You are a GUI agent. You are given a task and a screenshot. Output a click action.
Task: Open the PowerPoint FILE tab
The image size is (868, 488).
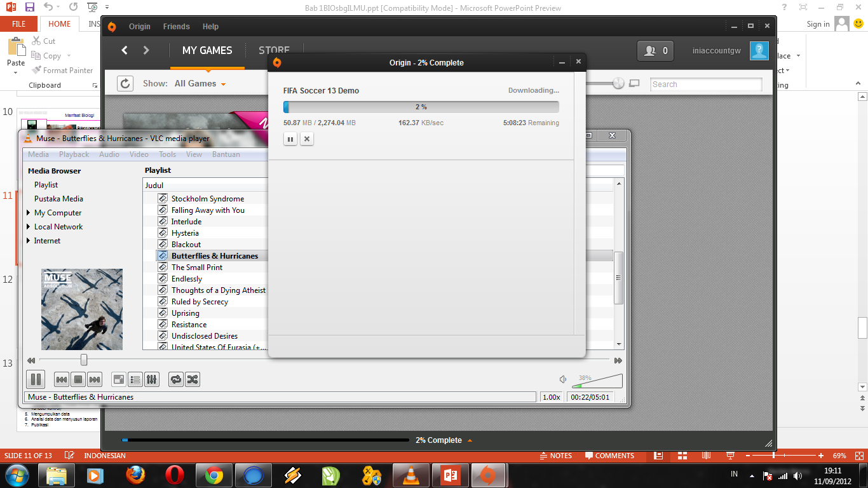click(x=19, y=24)
